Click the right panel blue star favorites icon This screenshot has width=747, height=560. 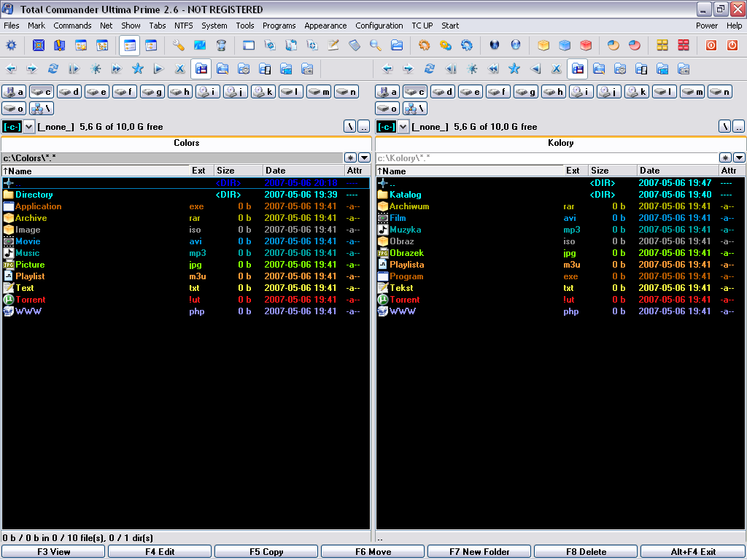pyautogui.click(x=514, y=69)
